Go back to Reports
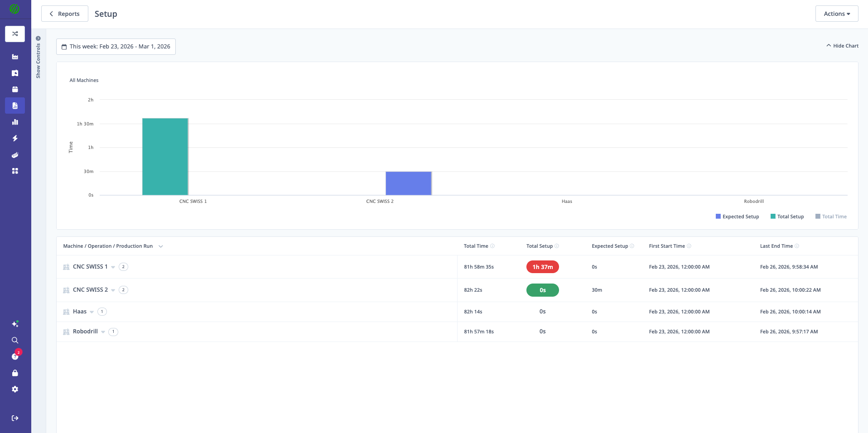Viewport: 868px width, 433px height. (x=64, y=14)
